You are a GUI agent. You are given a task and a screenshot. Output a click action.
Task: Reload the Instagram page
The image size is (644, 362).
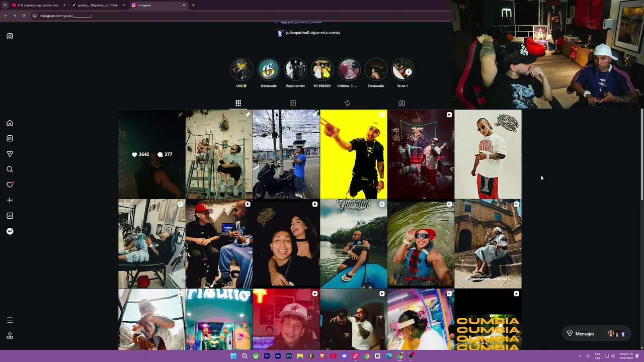[x=24, y=16]
